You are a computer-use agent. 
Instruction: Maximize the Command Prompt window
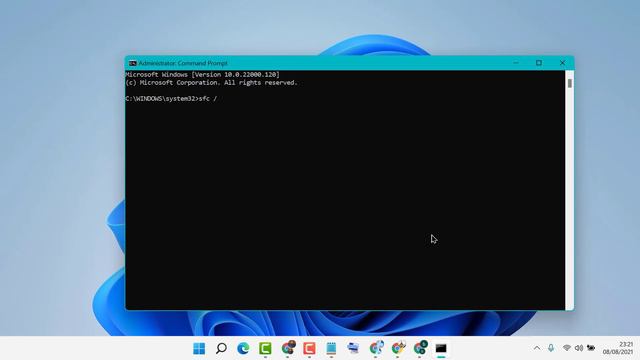(x=539, y=63)
